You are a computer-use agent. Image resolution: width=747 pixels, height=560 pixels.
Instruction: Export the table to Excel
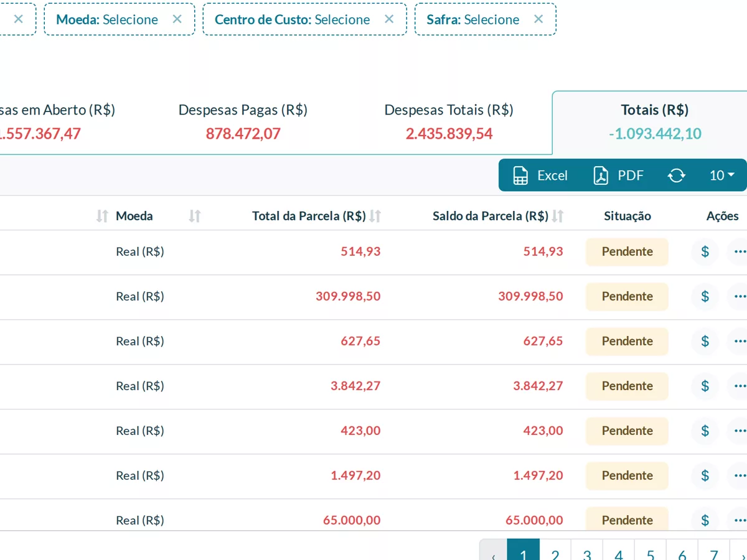tap(540, 175)
